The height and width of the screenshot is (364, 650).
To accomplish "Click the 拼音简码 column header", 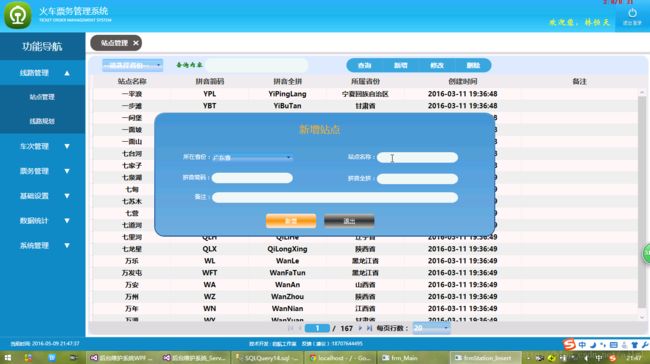I will pyautogui.click(x=209, y=81).
